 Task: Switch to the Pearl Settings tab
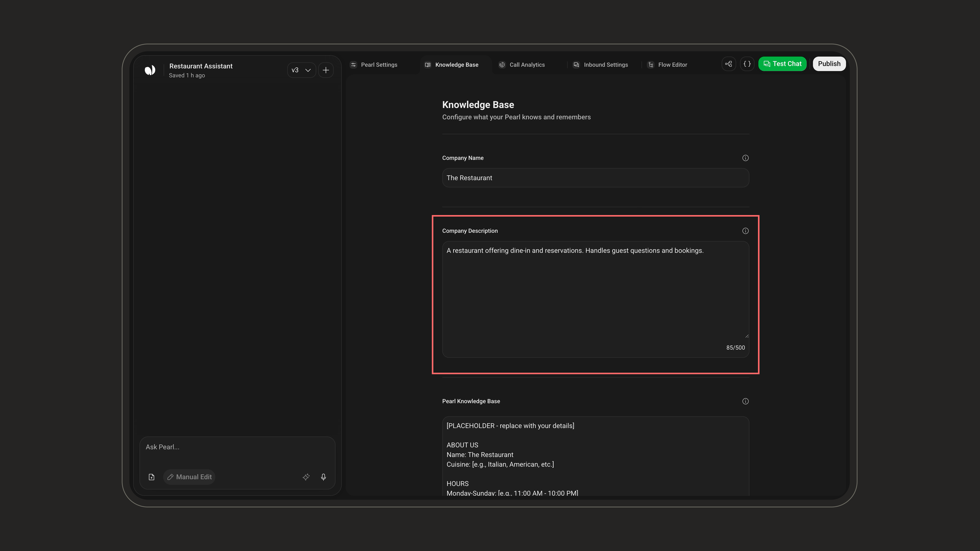[374, 65]
